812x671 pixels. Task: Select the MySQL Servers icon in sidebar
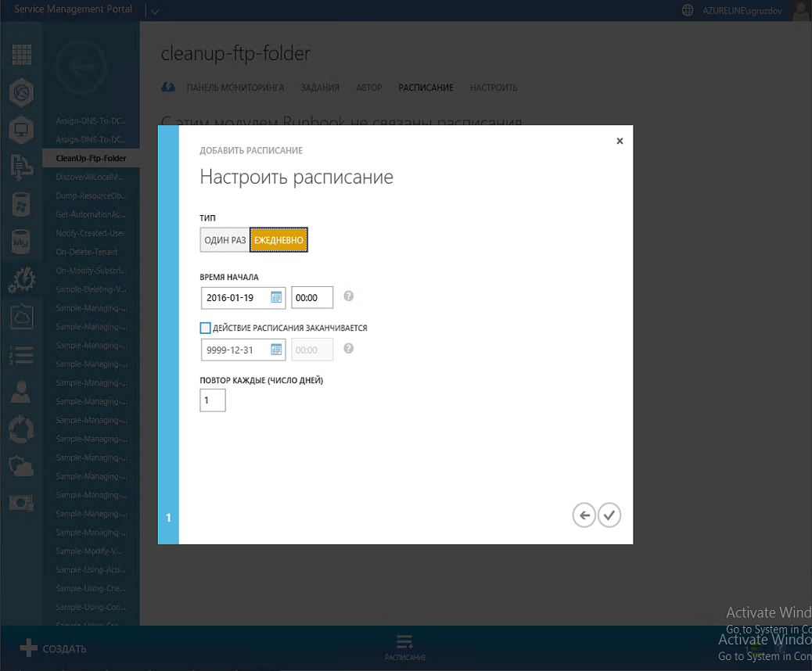pos(21,242)
